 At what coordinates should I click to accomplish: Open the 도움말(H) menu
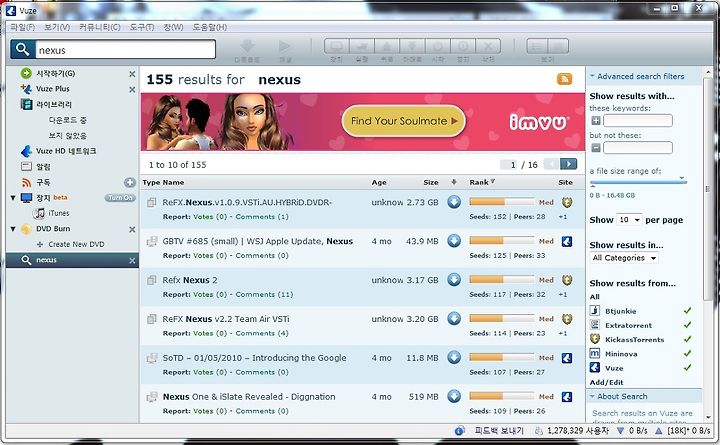(x=209, y=27)
